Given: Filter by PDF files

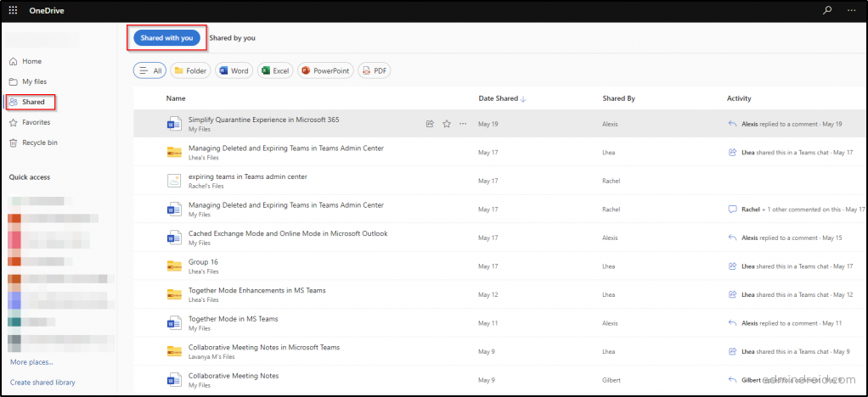Looking at the screenshot, I should pos(375,70).
